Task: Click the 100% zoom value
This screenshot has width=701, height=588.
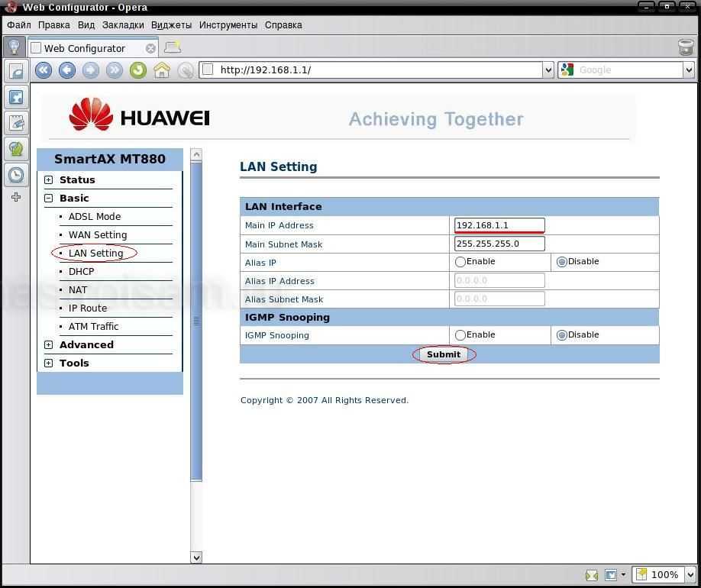Action: coord(664,575)
